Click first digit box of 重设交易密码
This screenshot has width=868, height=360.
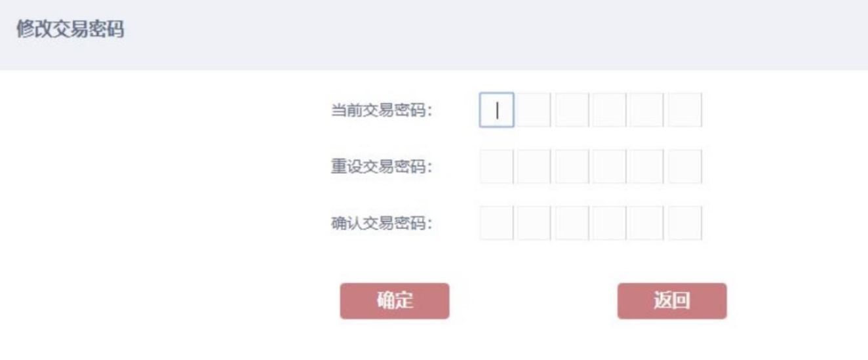[496, 167]
